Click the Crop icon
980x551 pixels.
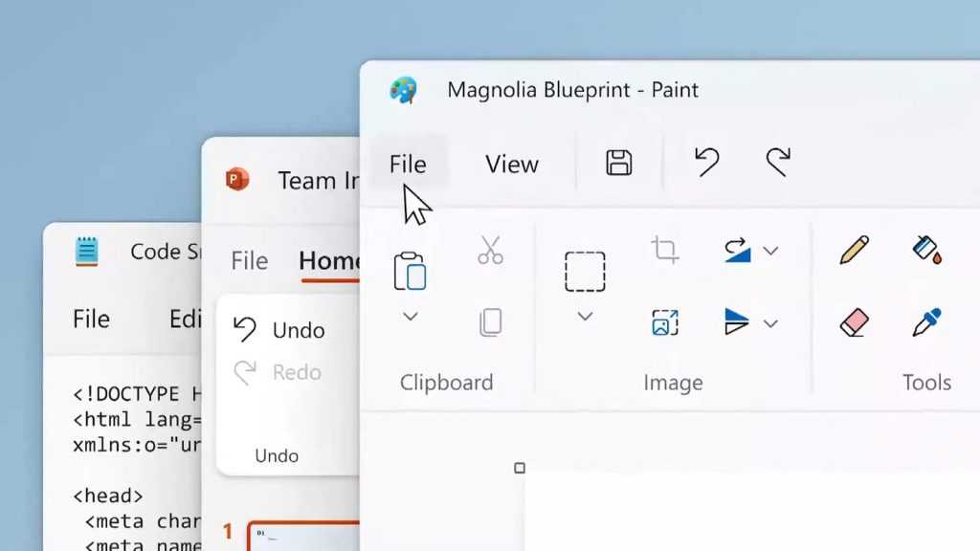click(664, 250)
